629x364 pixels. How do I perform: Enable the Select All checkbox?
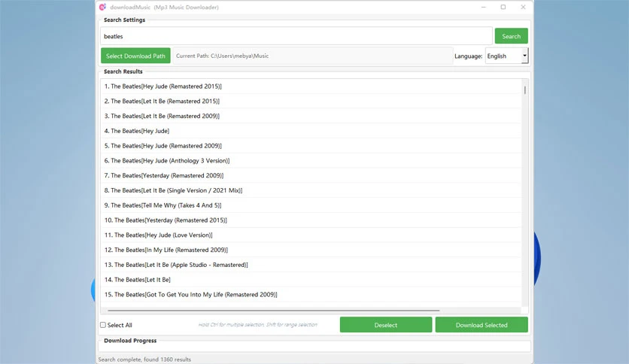coord(103,325)
